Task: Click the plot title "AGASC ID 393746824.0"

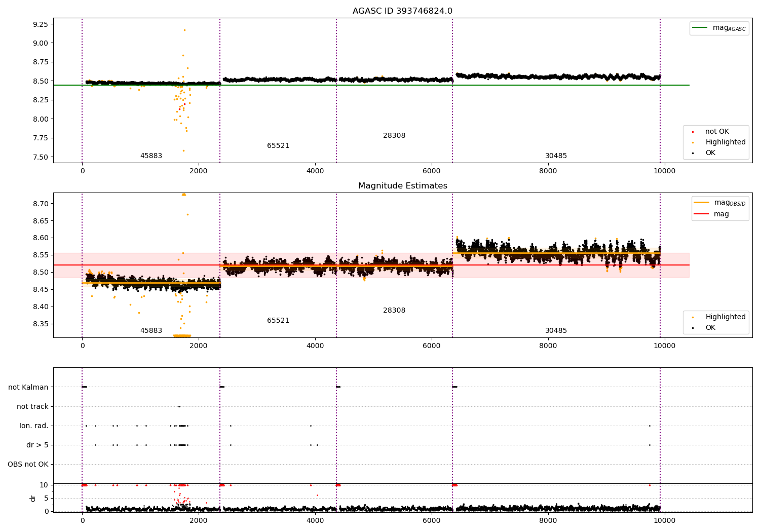Action: click(x=402, y=11)
